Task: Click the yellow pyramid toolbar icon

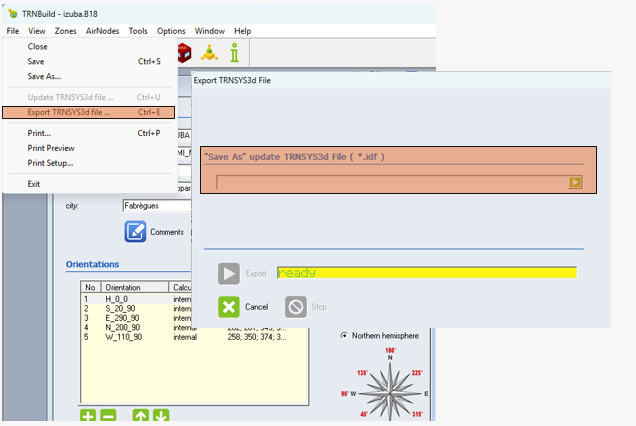Action: click(x=209, y=53)
